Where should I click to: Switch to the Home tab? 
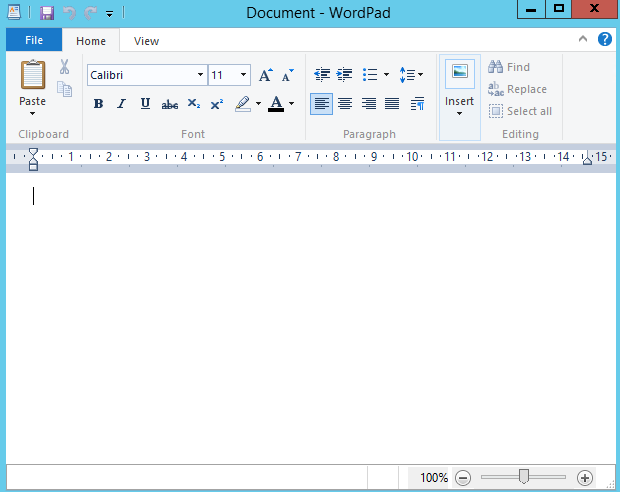click(91, 41)
